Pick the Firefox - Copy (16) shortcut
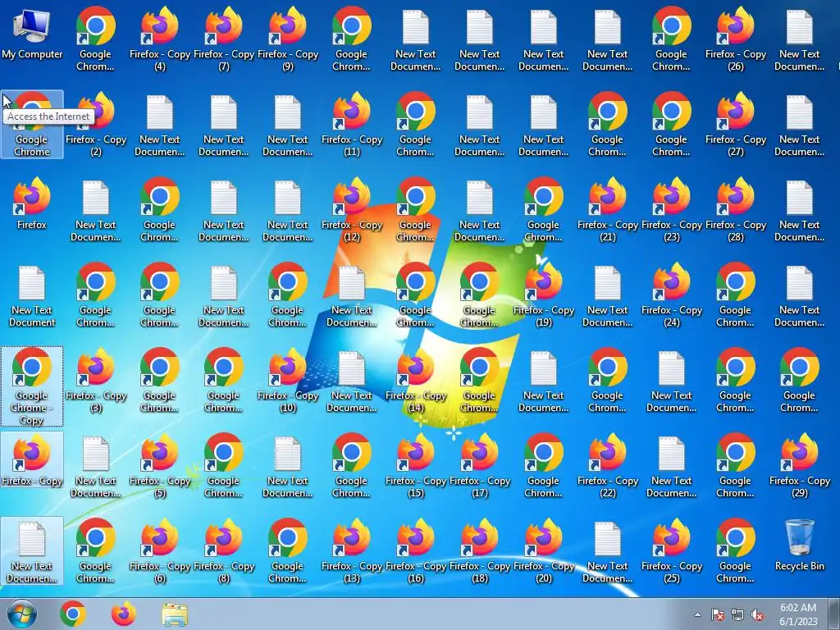The height and width of the screenshot is (630, 840). pyautogui.click(x=416, y=550)
